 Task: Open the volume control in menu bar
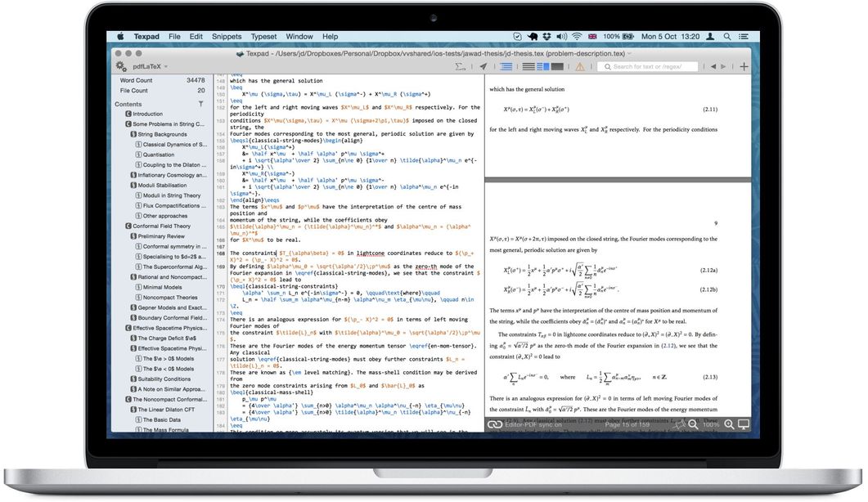click(x=562, y=37)
